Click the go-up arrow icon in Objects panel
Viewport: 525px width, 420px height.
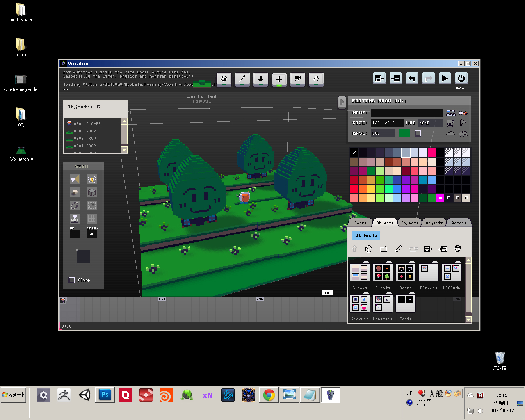pos(354,249)
